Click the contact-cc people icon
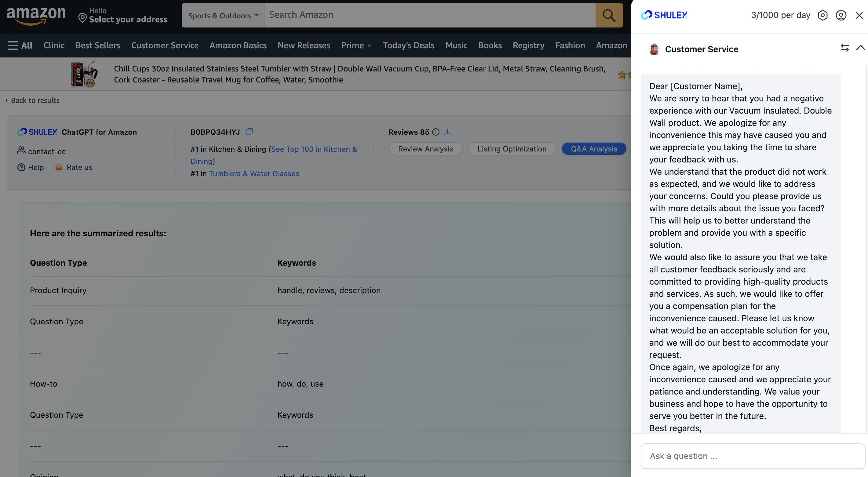The height and width of the screenshot is (477, 868). coord(21,150)
